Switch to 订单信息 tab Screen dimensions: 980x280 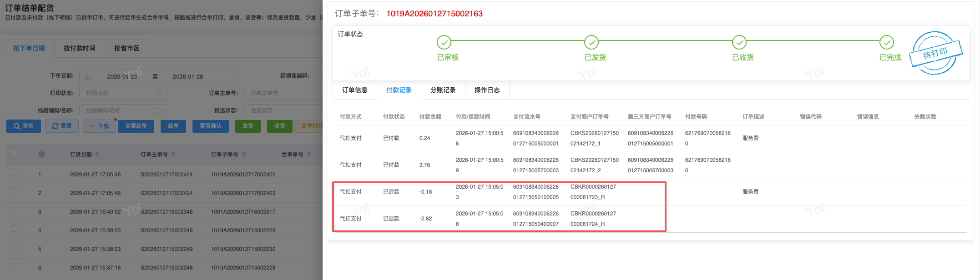point(355,90)
